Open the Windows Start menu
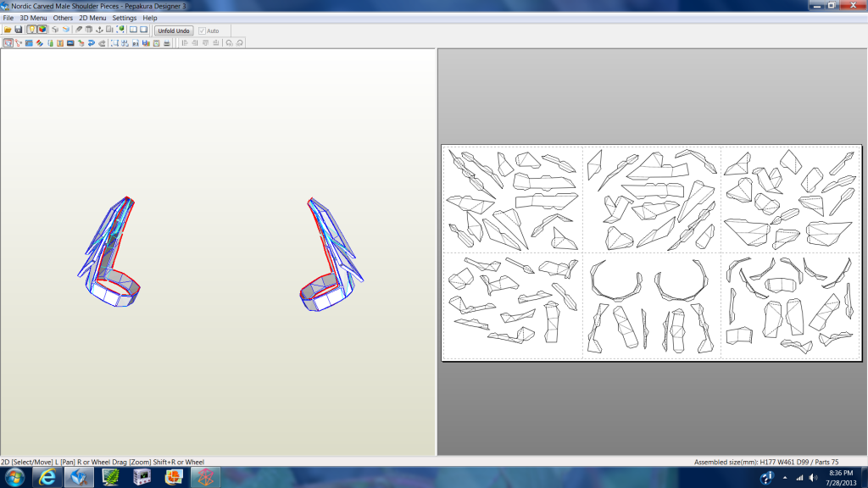 [14, 477]
